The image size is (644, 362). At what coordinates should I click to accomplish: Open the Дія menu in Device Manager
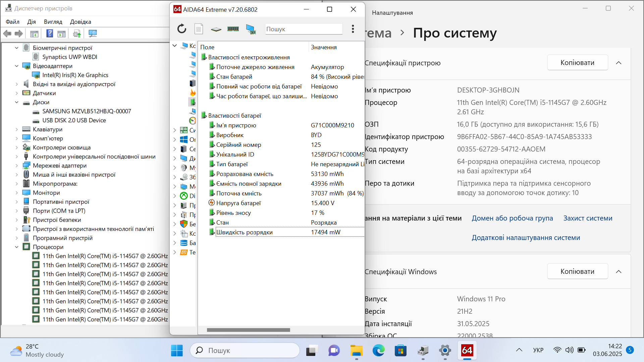point(32,22)
